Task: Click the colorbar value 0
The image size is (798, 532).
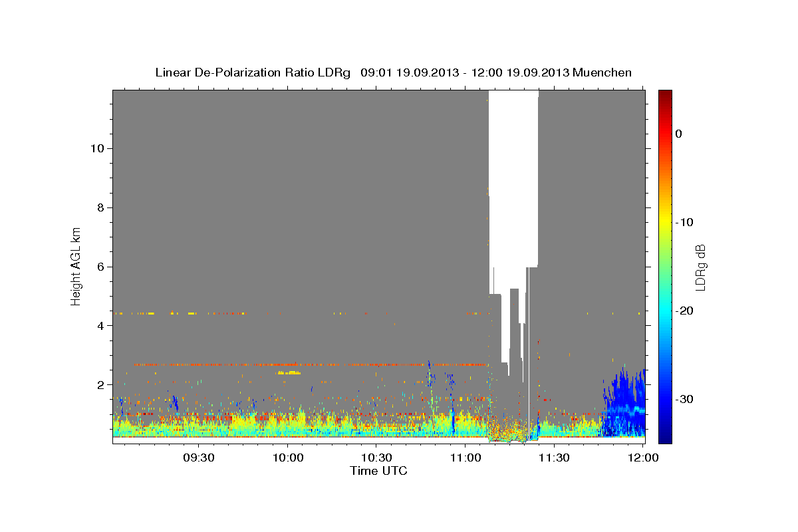Action: tap(678, 134)
